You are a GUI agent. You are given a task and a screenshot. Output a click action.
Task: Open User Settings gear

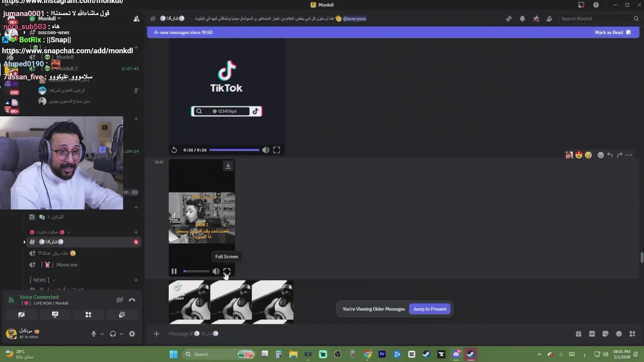point(132,334)
